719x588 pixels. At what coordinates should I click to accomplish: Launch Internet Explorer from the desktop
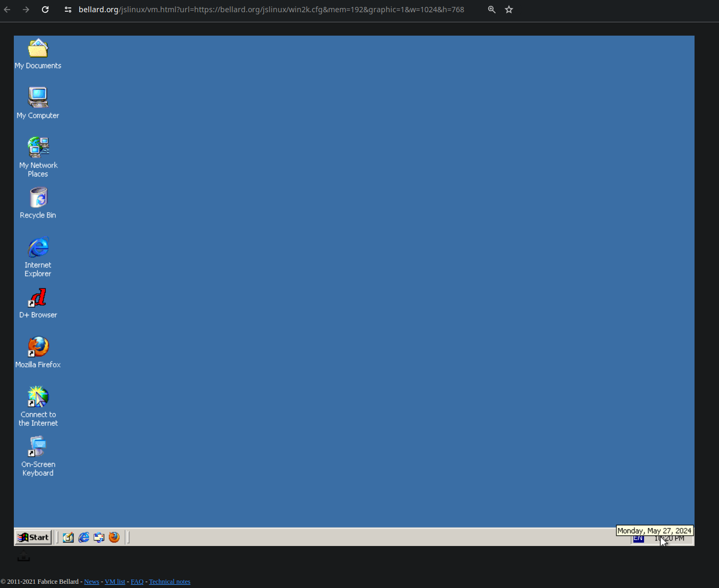click(37, 247)
